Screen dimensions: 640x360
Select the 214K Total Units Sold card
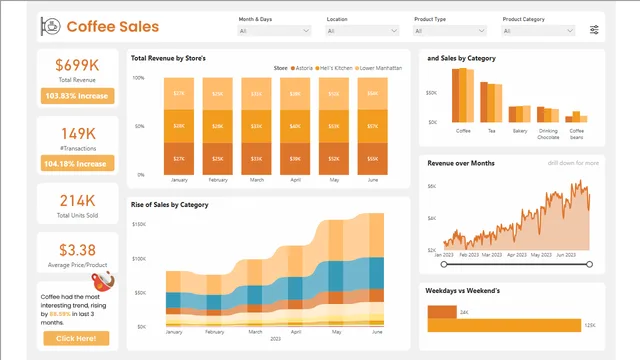pyautogui.click(x=78, y=204)
